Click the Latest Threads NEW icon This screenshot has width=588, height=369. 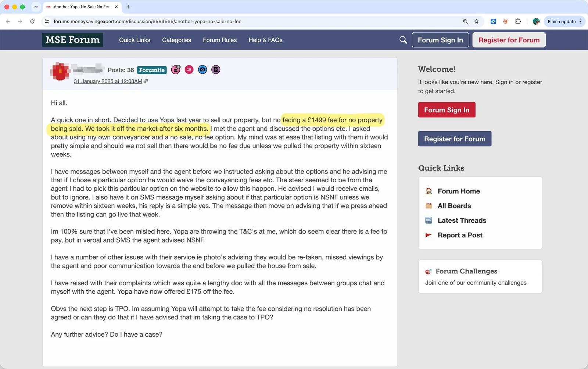(429, 221)
